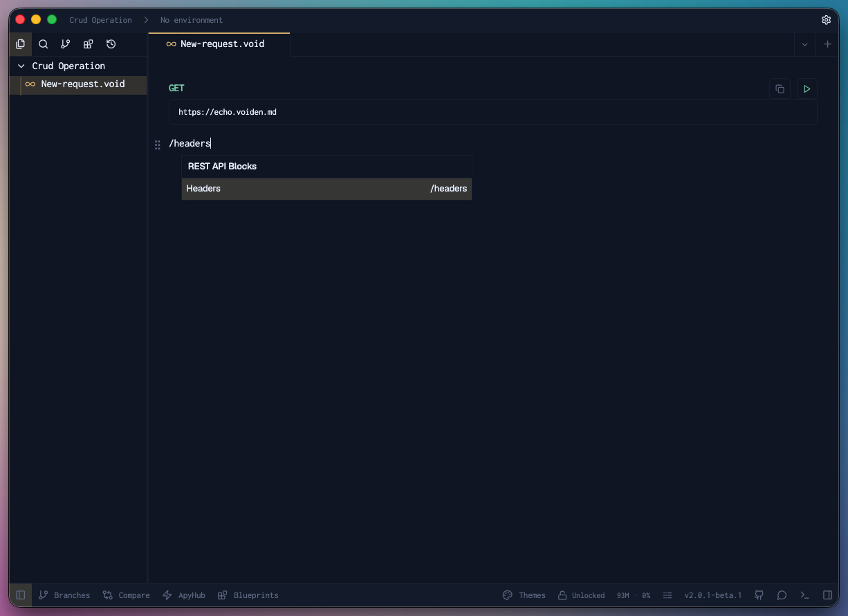Viewport: 848px width, 616px height.
Task: Click Crud Operation in title breadcrumb
Action: pos(100,20)
